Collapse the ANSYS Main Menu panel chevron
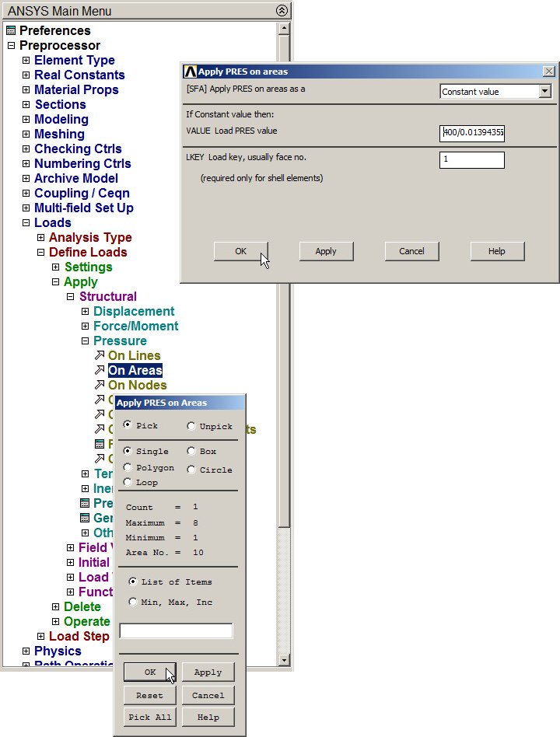Viewport: 560px width, 737px height. [x=282, y=11]
